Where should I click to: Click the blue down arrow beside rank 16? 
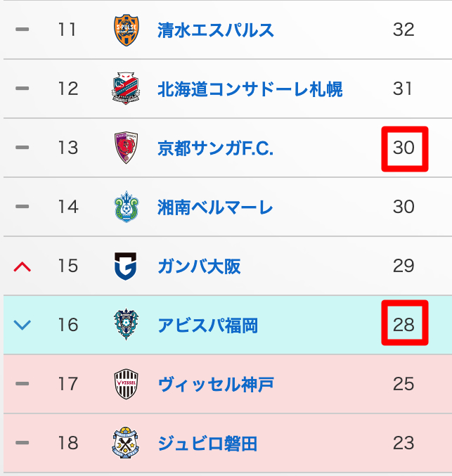22,326
